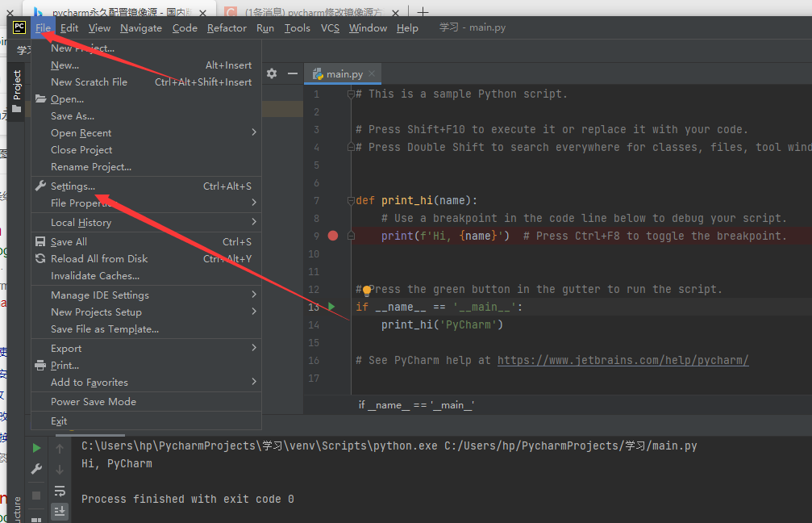Toggle soft-wrap in the Run console
Image resolution: width=812 pixels, height=523 pixels.
[60, 491]
